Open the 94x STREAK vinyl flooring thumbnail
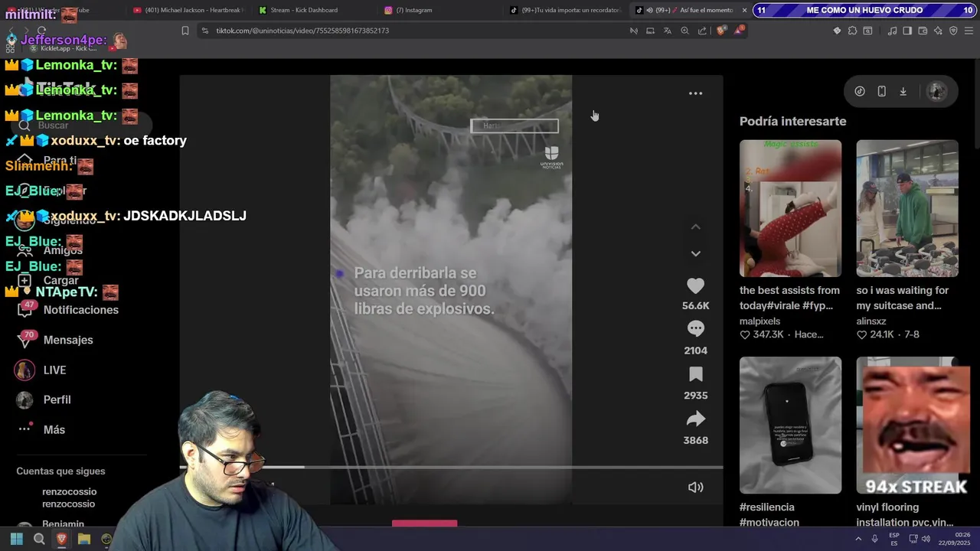Viewport: 980px width, 551px height. 907,425
